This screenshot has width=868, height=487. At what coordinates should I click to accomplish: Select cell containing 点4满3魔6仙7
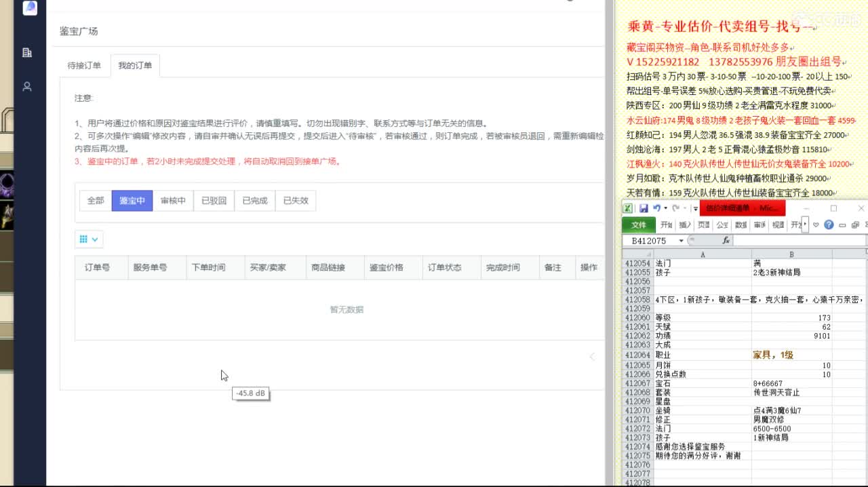pyautogui.click(x=791, y=410)
